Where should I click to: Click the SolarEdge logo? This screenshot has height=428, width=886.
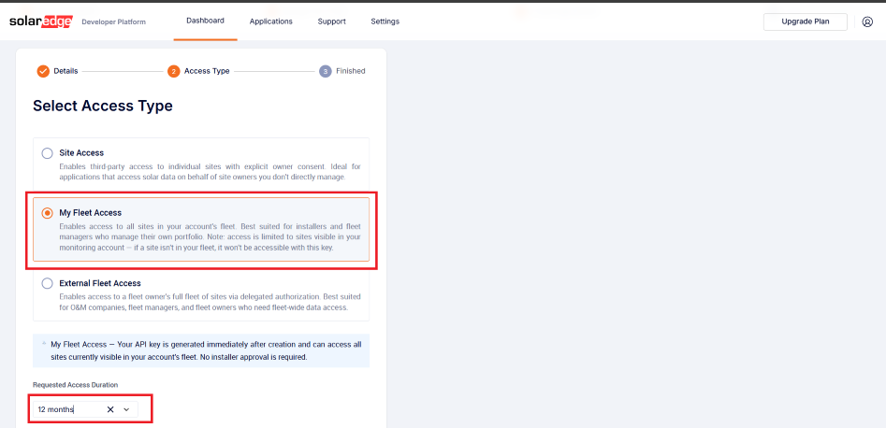pos(41,21)
